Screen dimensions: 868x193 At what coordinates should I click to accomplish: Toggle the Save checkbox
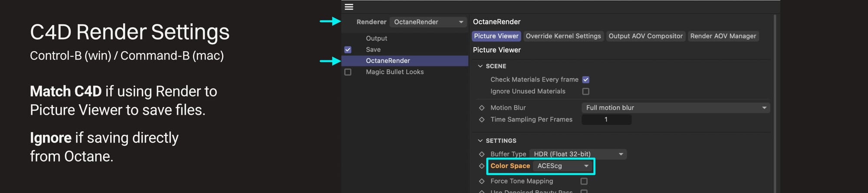[348, 49]
